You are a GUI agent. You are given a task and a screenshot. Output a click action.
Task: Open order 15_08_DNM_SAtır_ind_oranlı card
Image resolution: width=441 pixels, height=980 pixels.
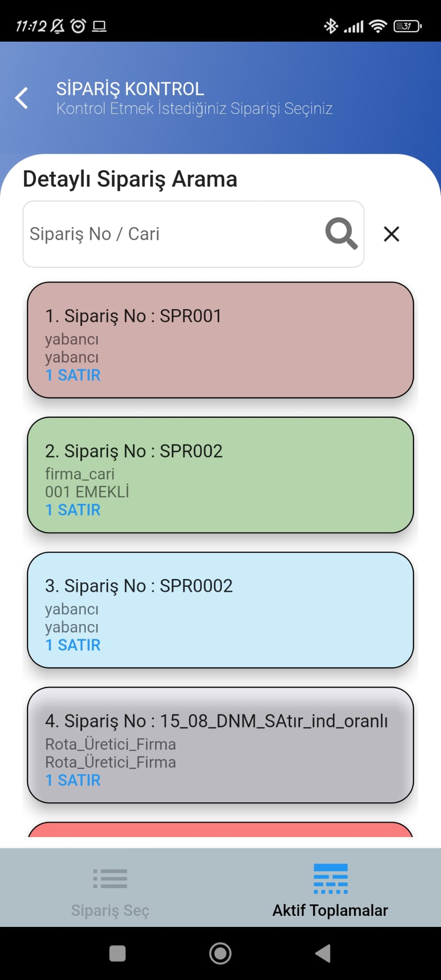click(x=220, y=745)
